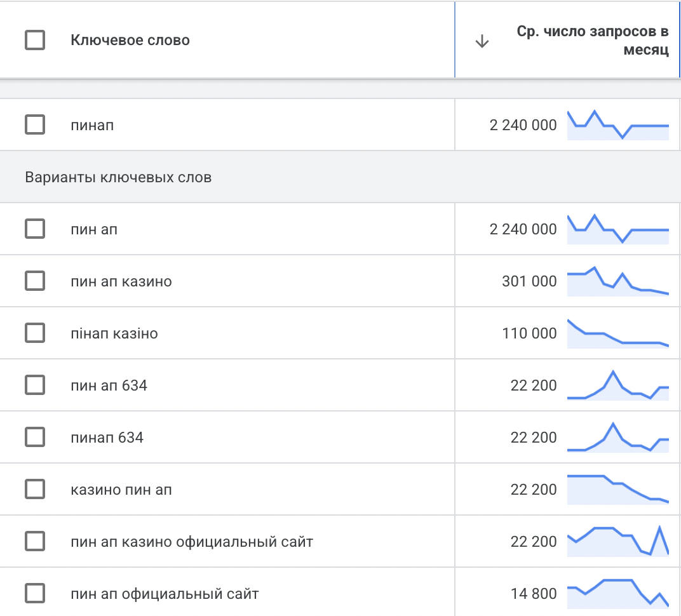The width and height of the screenshot is (681, 616).
Task: Open the trend sparkline for "пинап"
Action: coord(617,125)
